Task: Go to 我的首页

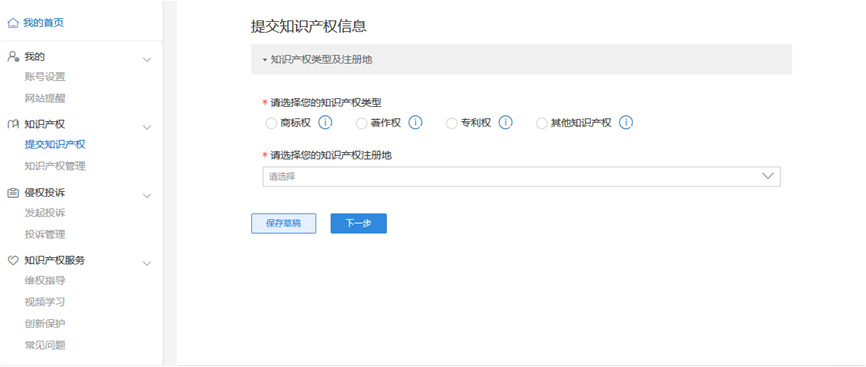Action: tap(44, 23)
